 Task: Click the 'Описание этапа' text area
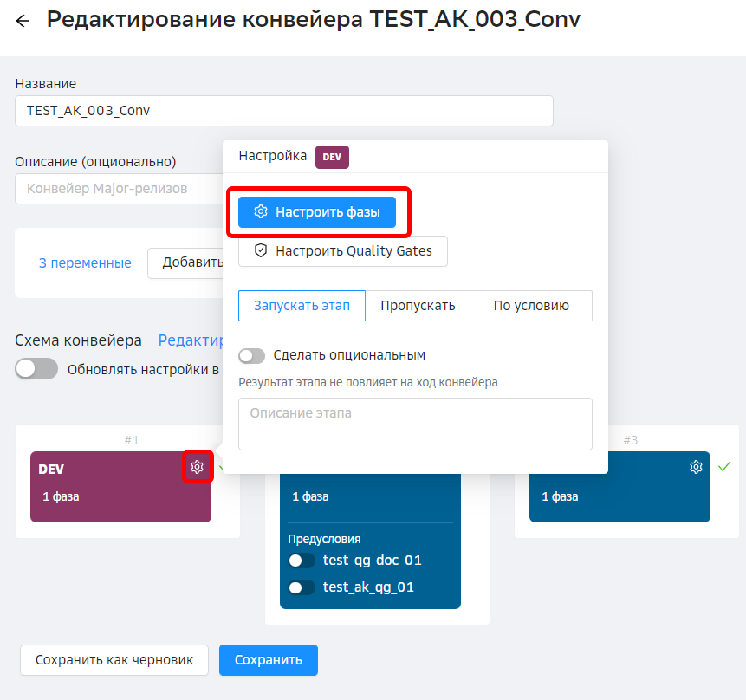pos(415,424)
